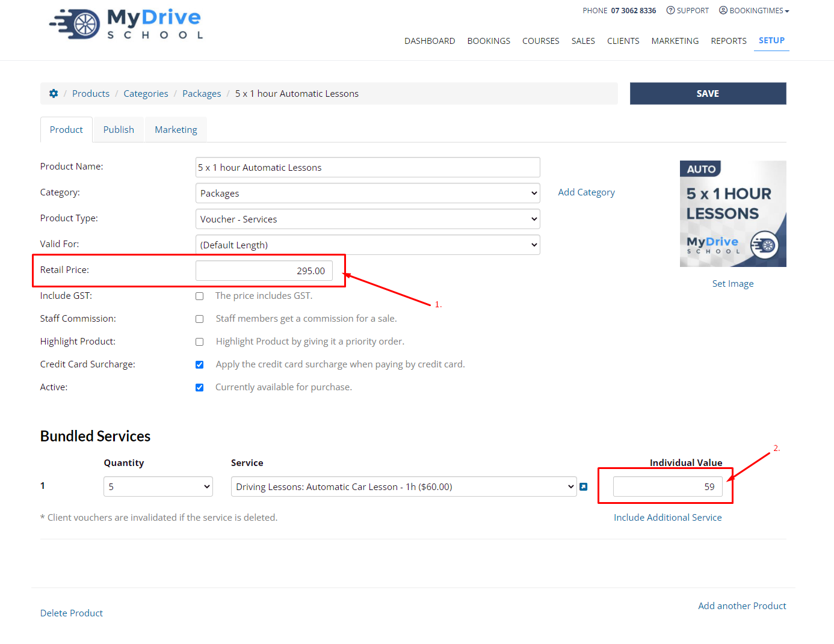
Task: Click the Retail Price field showing 295.00
Action: [264, 271]
